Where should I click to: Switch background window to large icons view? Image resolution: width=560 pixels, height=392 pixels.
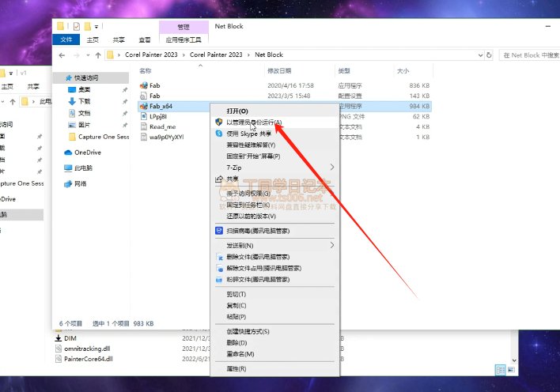(x=511, y=370)
